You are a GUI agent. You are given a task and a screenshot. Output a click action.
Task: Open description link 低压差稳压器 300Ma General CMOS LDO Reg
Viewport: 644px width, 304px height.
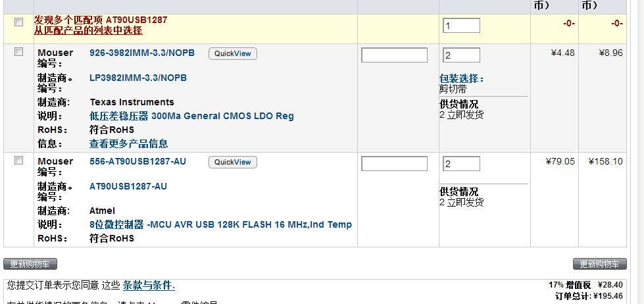coord(192,116)
